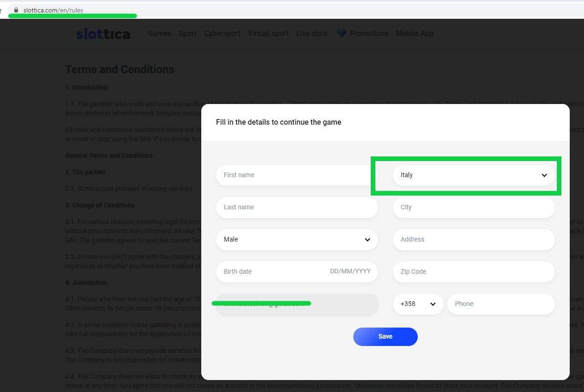The image size is (584, 392).
Task: Expand the Male gender dropdown
Action: coord(297,240)
